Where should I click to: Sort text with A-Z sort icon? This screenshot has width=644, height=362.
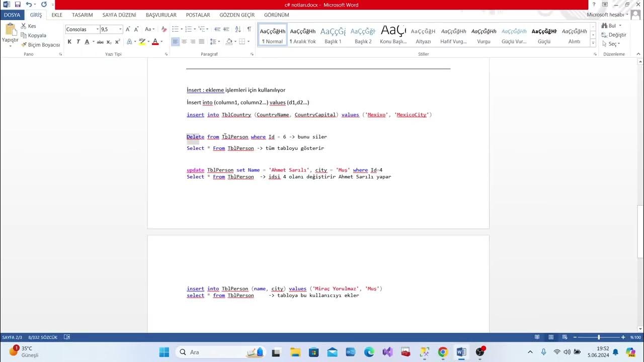(238, 29)
